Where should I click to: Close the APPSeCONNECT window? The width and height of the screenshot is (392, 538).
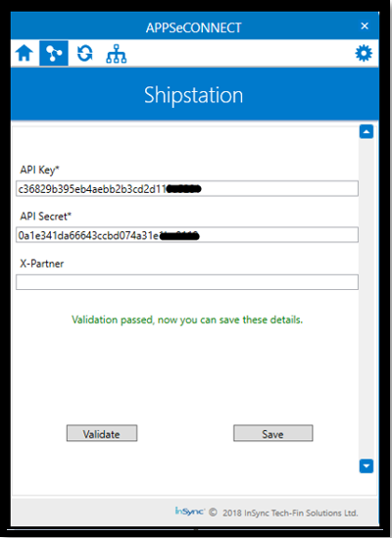point(365,25)
